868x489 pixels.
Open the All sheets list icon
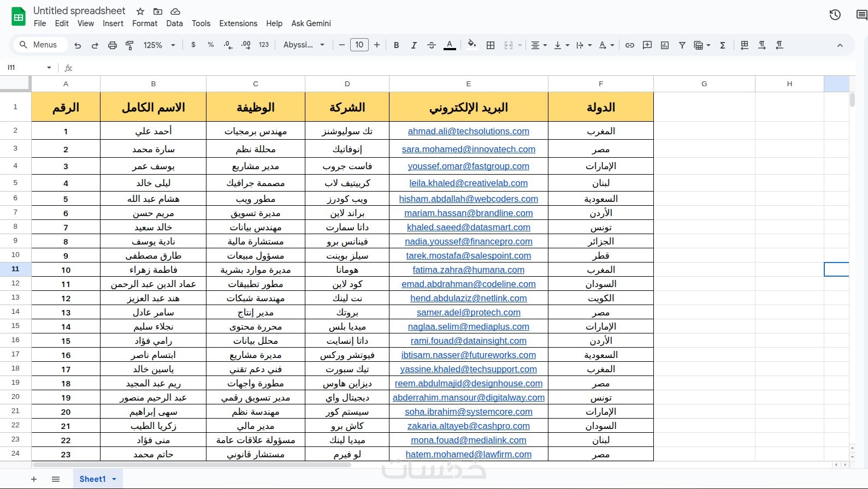tap(56, 479)
